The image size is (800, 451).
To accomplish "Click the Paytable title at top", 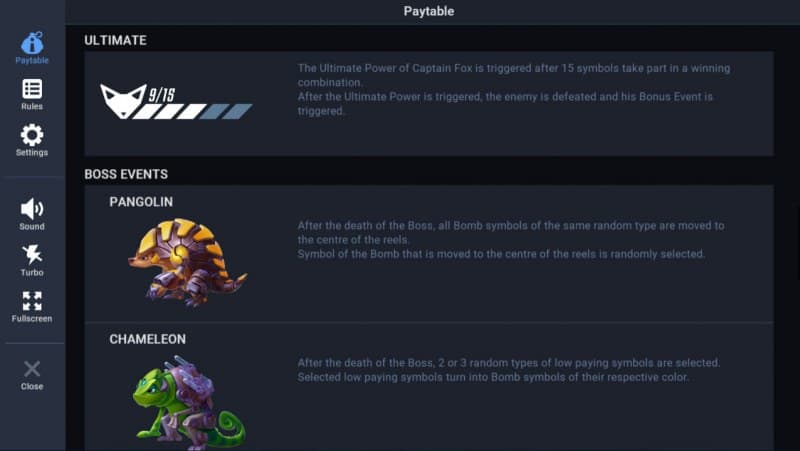I will (429, 11).
